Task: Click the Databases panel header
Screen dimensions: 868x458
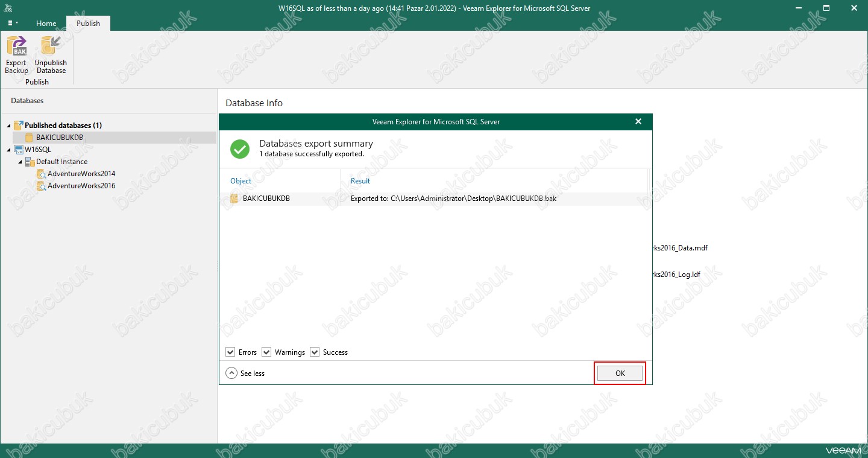Action: click(x=27, y=101)
